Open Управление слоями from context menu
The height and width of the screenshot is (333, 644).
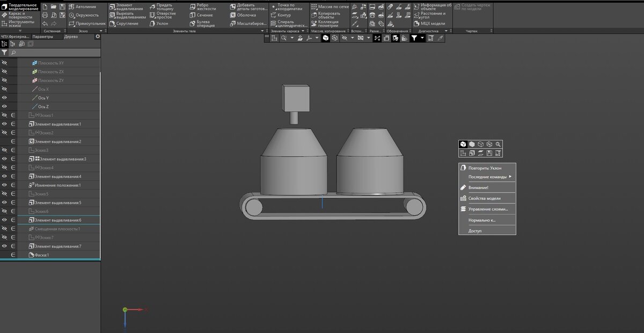click(487, 209)
